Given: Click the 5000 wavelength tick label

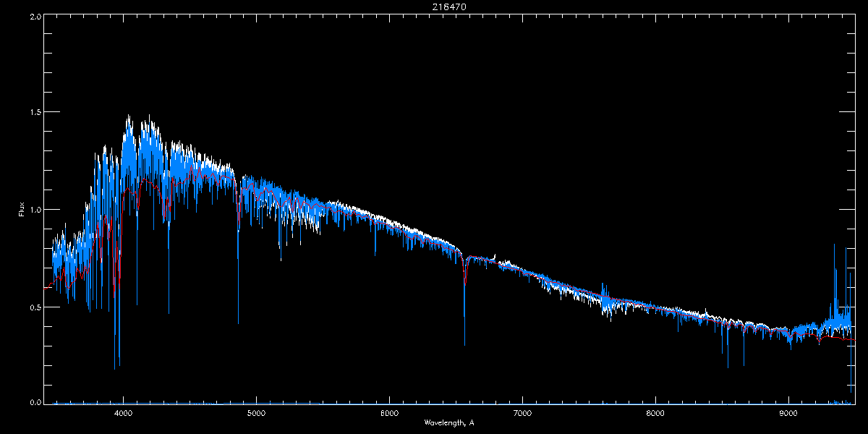Looking at the screenshot, I should point(256,413).
